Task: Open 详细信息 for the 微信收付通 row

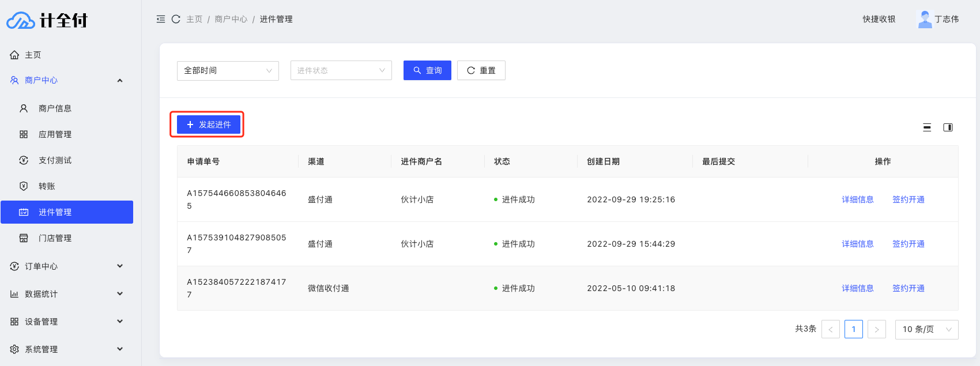Action: 858,288
